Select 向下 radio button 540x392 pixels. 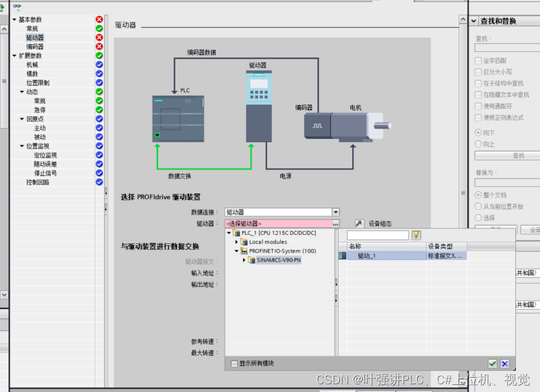coord(478,132)
